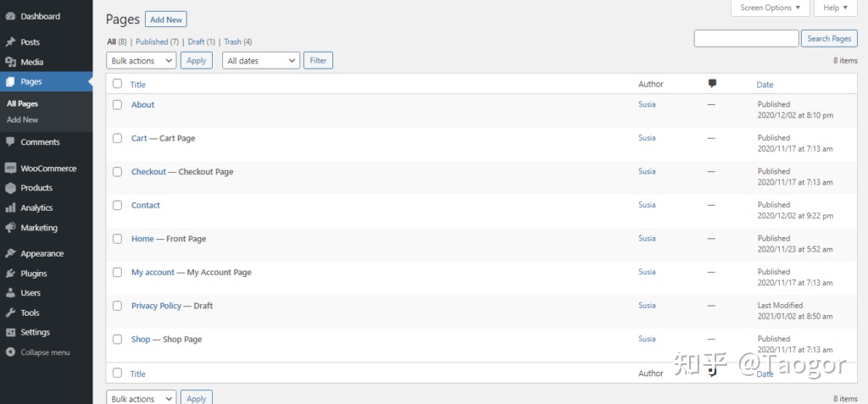The height and width of the screenshot is (404, 868).
Task: Click the WooCommerce icon in sidebar
Action: tap(10, 169)
